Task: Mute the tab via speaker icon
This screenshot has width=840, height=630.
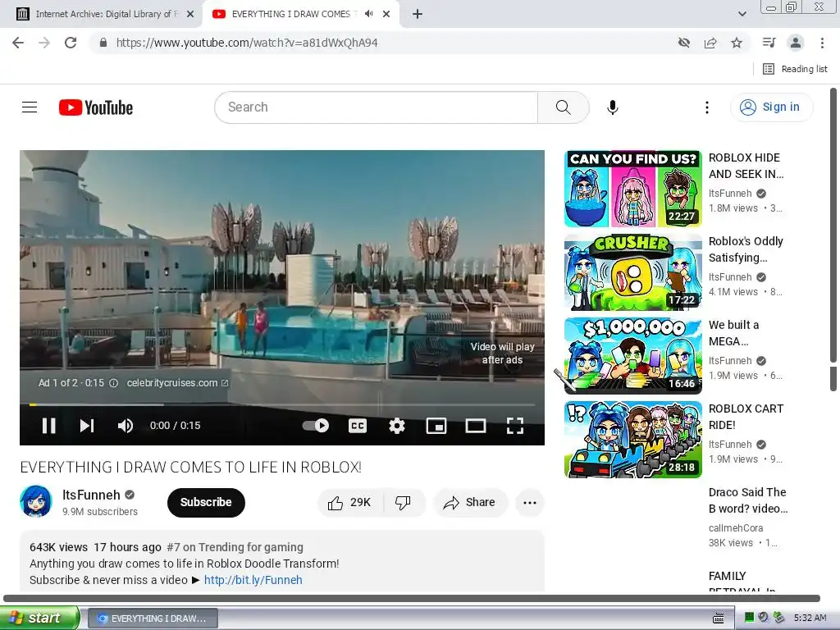Action: 368,14
